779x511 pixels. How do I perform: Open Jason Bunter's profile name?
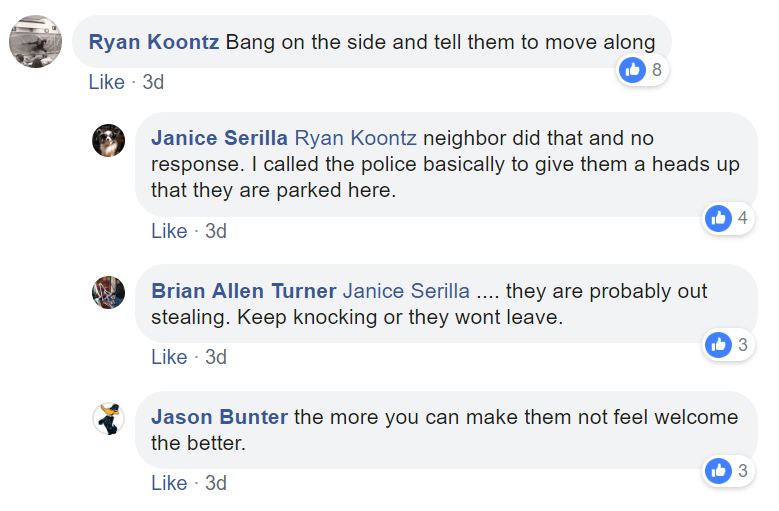click(x=219, y=417)
